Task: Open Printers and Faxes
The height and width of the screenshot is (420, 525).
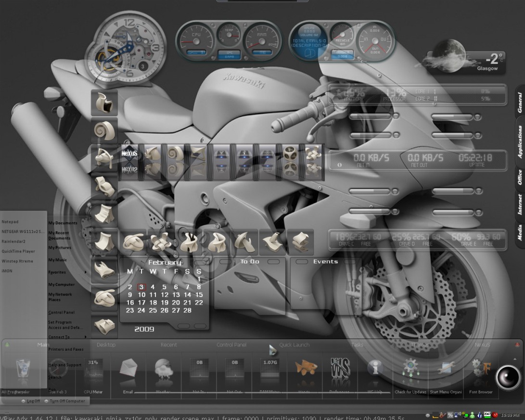Action: click(x=65, y=349)
